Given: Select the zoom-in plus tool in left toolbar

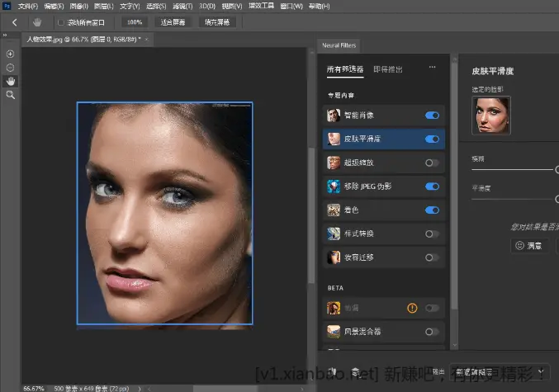Looking at the screenshot, I should click(11, 54).
